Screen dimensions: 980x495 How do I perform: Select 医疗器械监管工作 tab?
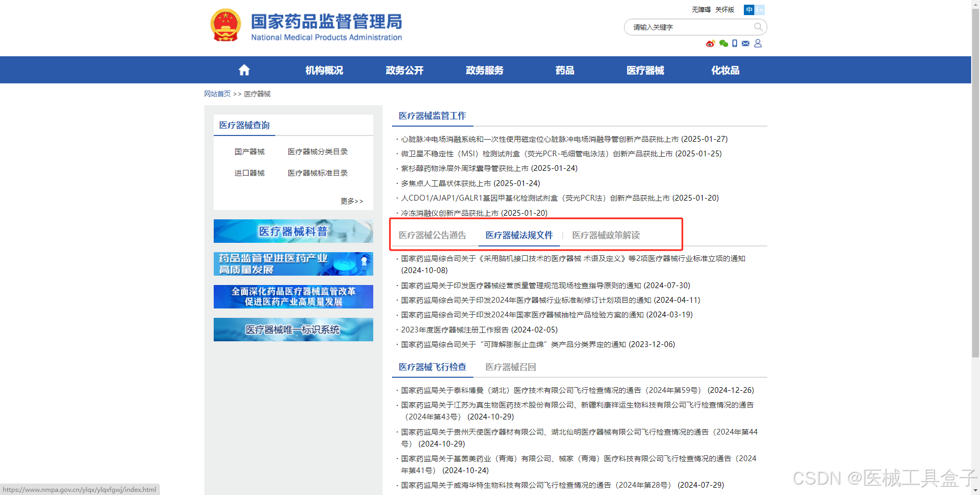(432, 116)
